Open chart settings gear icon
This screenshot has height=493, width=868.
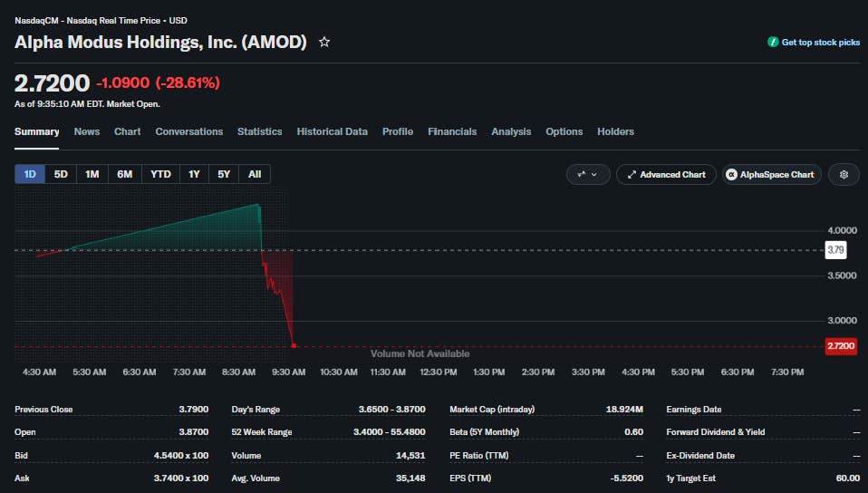click(x=844, y=175)
